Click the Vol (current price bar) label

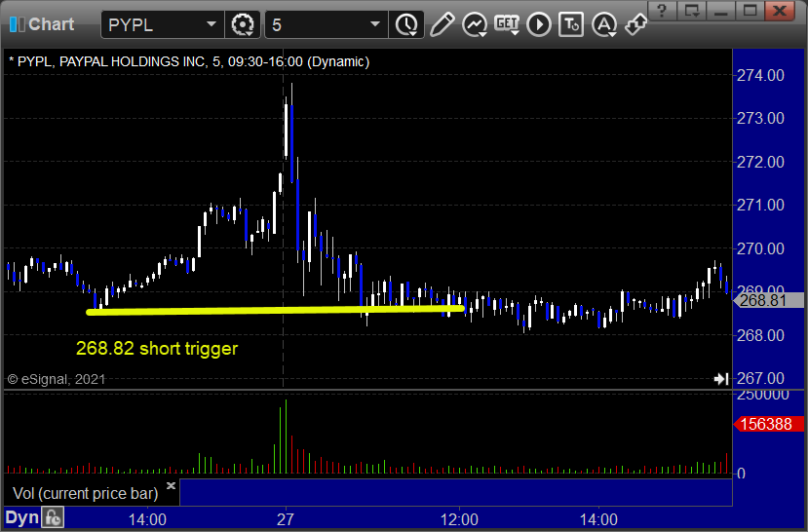[85, 493]
